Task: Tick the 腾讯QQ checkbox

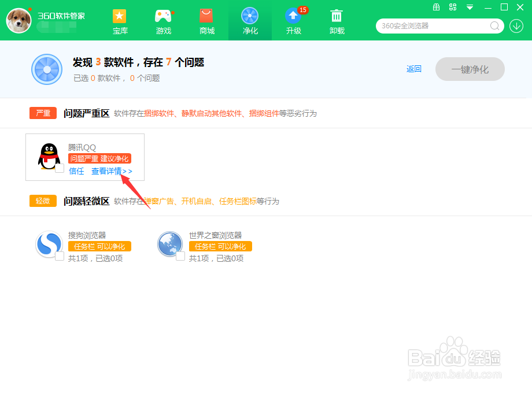Action: coord(60,168)
